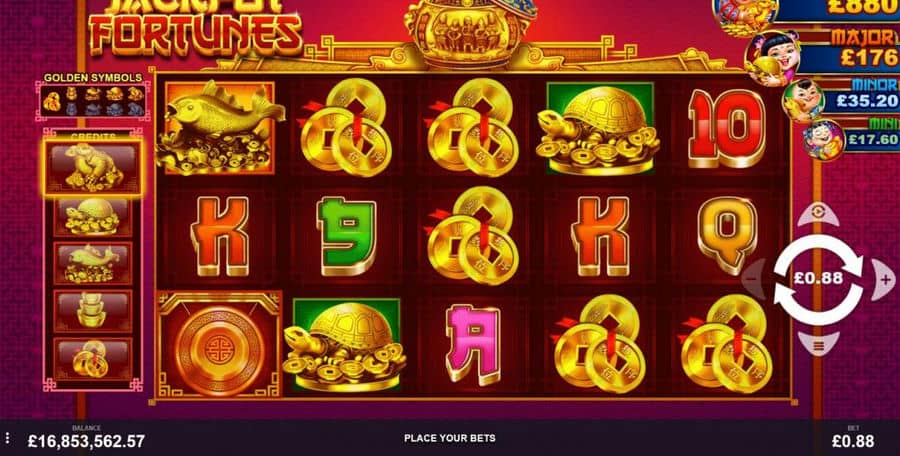Increase the bet with the plus arrow

tap(883, 280)
